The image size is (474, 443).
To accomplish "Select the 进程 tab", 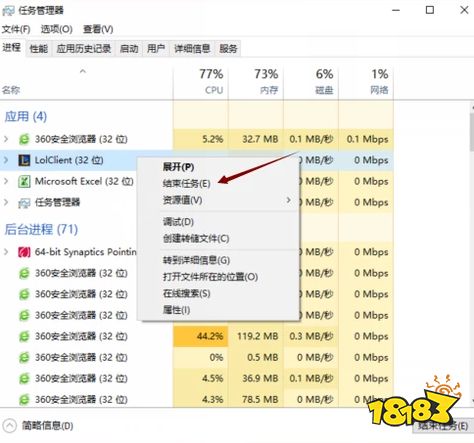I will (12, 48).
